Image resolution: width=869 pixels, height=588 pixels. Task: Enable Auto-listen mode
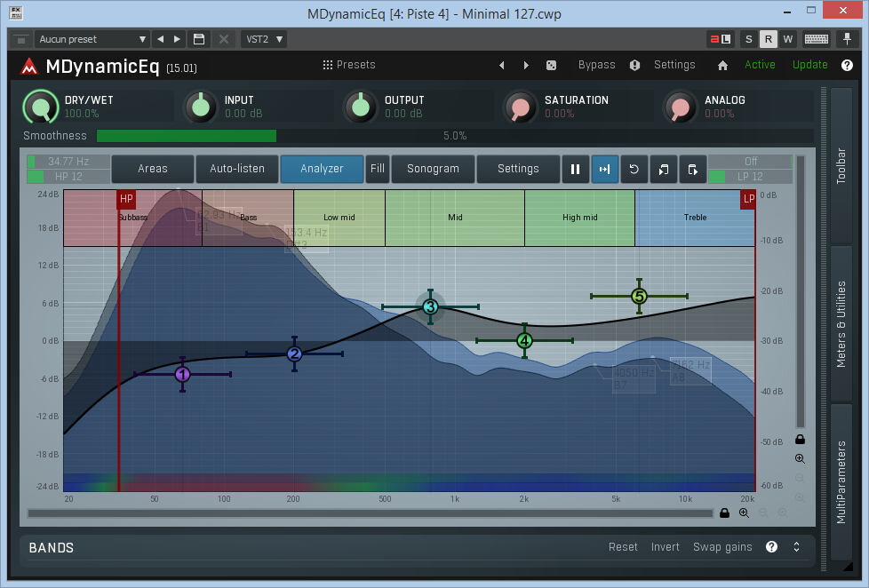point(237,169)
